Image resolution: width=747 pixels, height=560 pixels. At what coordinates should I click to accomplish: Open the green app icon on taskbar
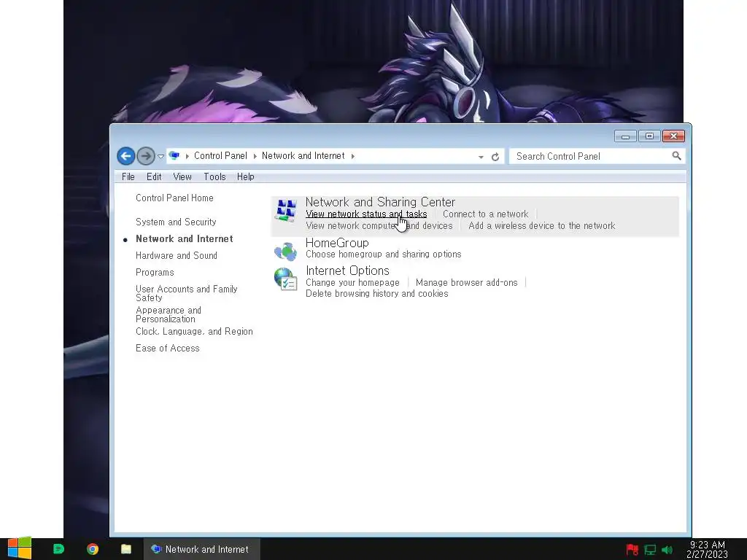pos(58,549)
